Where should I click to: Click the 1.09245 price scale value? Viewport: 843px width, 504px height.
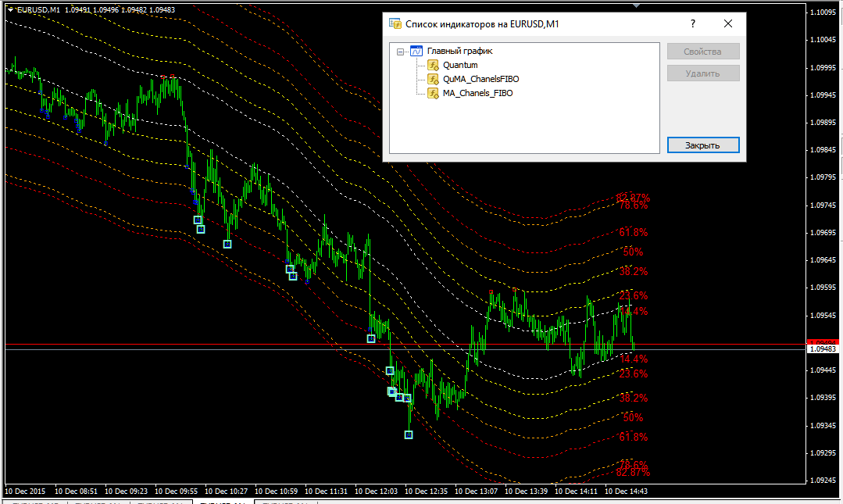tap(823, 481)
